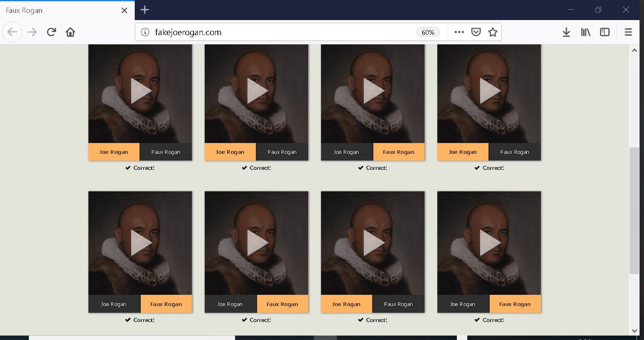Play the fourth clip in the bottom row

pos(489,243)
